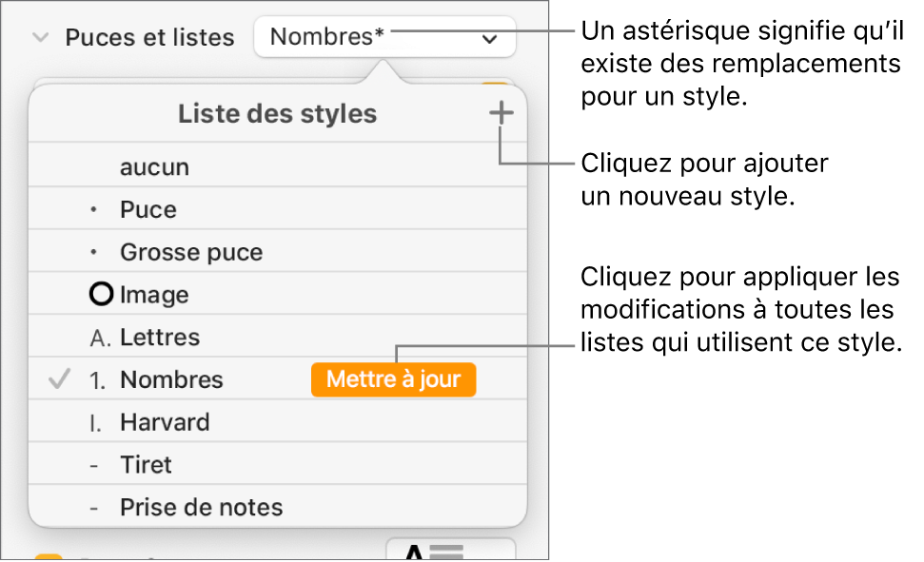Click the Liste des styles header

(x=277, y=114)
